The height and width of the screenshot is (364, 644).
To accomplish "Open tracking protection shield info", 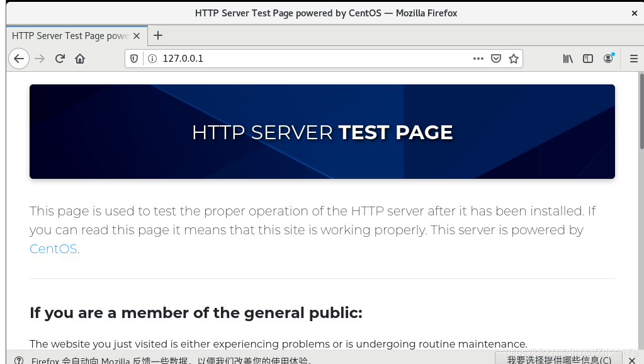I will click(134, 59).
